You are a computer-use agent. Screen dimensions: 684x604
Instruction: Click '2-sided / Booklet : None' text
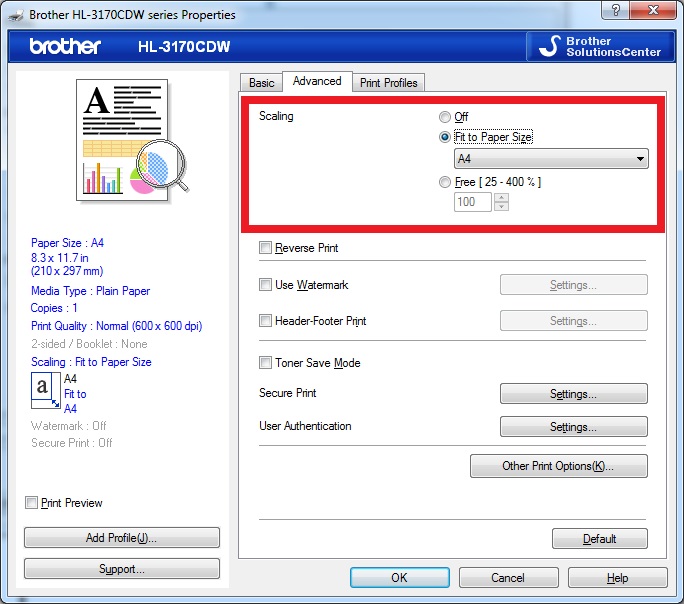coord(89,344)
